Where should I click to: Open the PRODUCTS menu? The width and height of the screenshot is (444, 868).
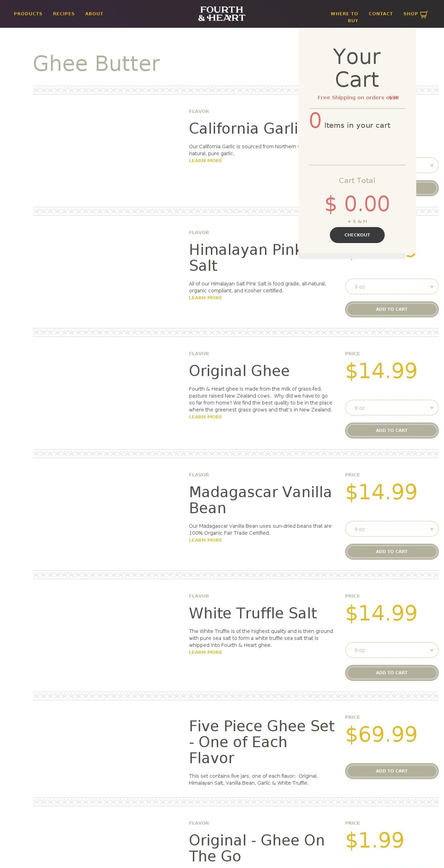pos(28,14)
